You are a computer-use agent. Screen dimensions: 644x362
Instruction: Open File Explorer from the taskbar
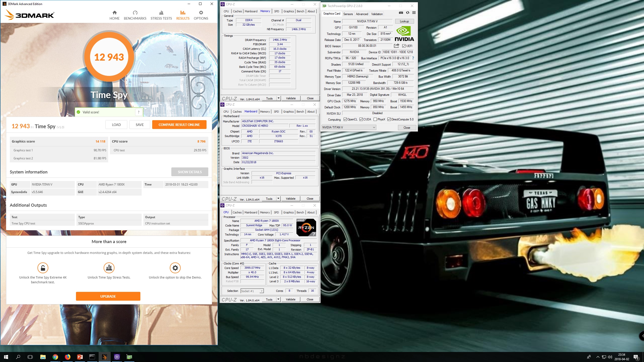(43, 357)
